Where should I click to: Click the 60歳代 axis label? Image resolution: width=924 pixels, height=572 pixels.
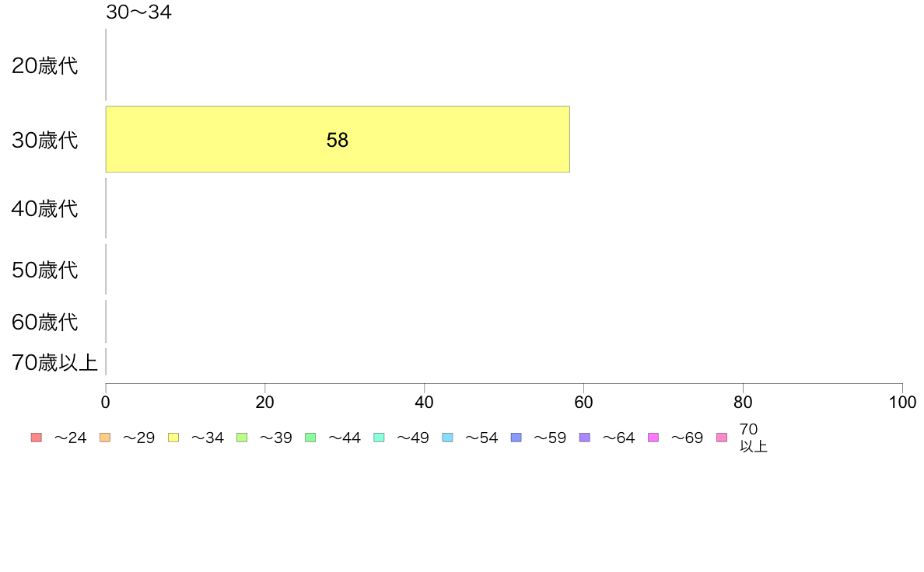45,323
